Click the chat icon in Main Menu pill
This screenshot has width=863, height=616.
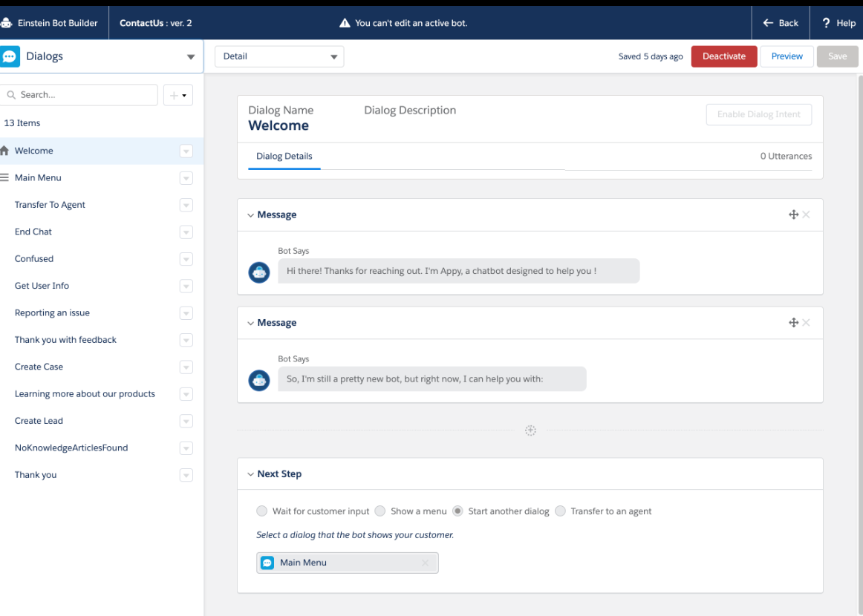pyautogui.click(x=267, y=563)
